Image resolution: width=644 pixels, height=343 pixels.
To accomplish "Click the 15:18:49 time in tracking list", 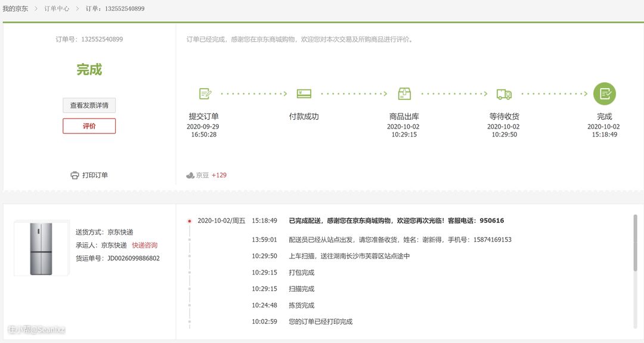I will (x=265, y=221).
